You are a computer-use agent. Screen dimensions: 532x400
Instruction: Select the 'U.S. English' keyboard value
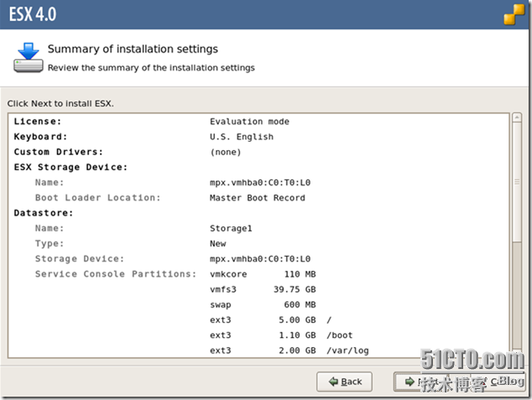241,137
